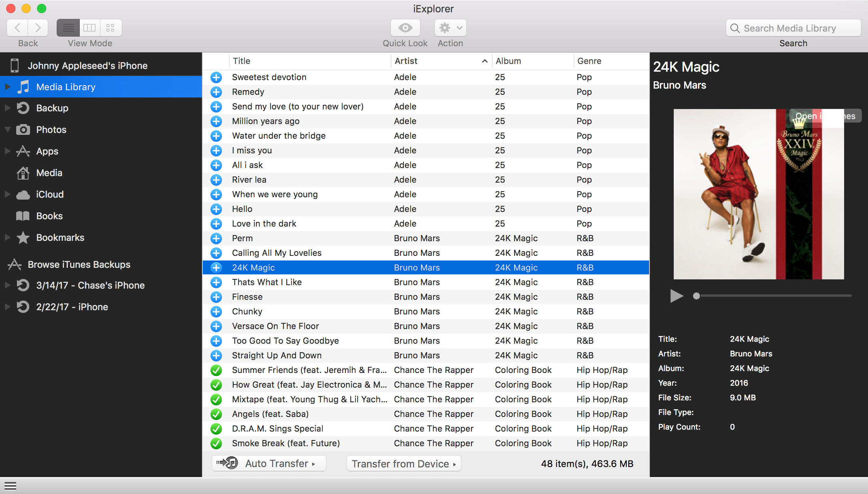
Task: Open the Action gear dropdown
Action: [x=450, y=27]
